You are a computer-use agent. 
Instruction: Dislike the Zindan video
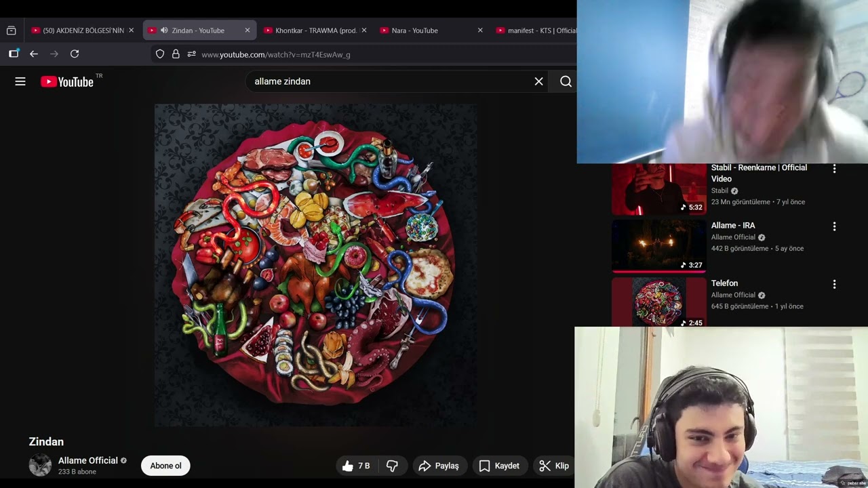click(392, 466)
